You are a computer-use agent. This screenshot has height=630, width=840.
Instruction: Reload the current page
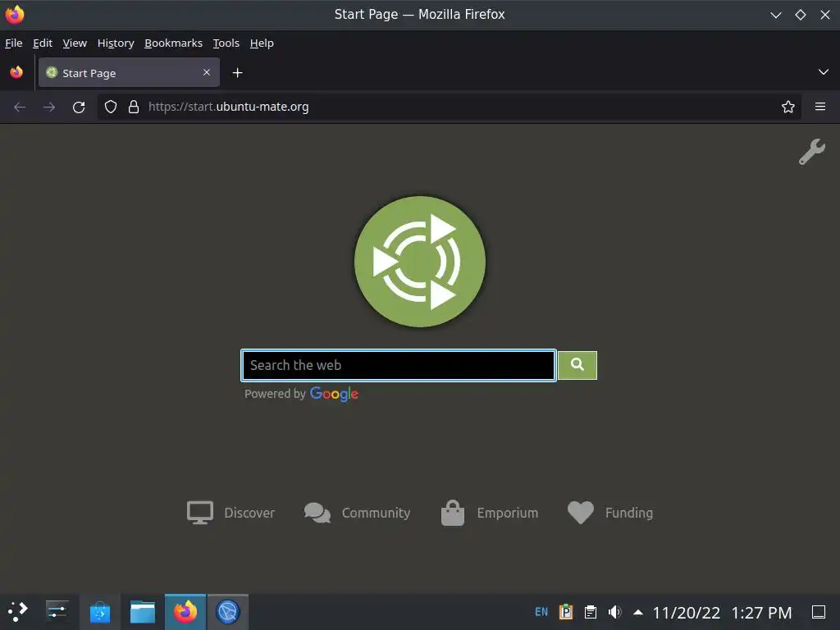(x=79, y=107)
